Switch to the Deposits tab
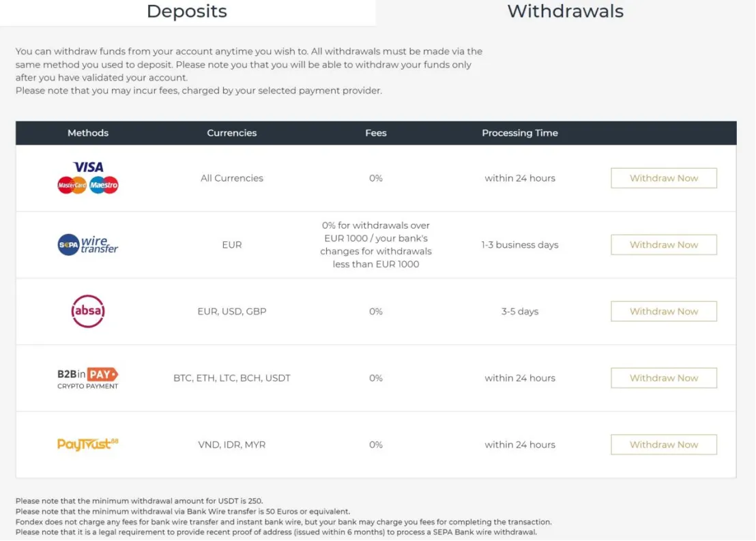Image resolution: width=756 pixels, height=541 pixels. pos(187,12)
